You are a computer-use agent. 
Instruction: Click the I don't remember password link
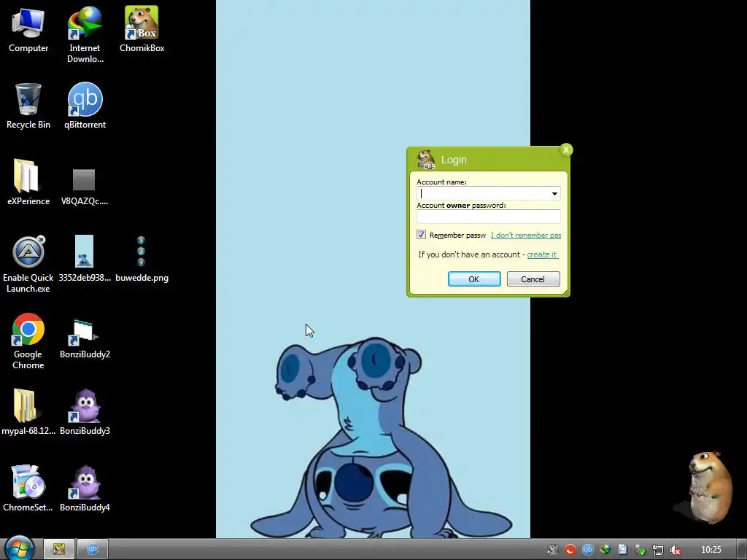pyautogui.click(x=526, y=236)
